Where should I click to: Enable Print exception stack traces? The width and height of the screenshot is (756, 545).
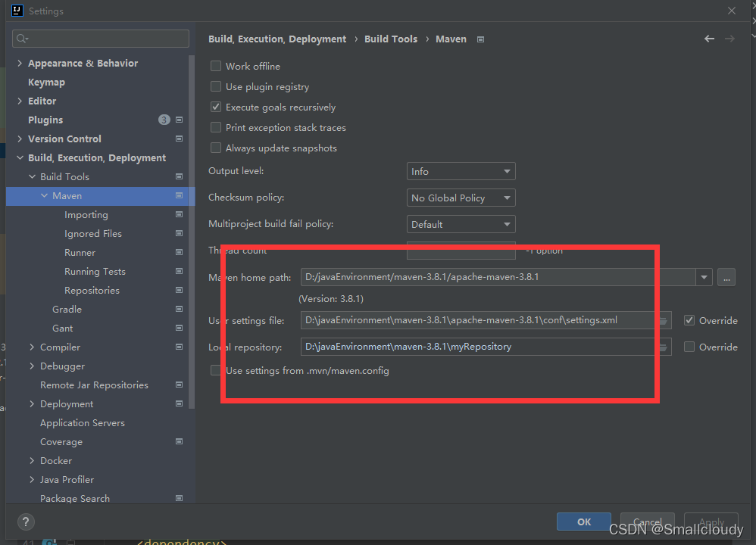[x=216, y=127]
